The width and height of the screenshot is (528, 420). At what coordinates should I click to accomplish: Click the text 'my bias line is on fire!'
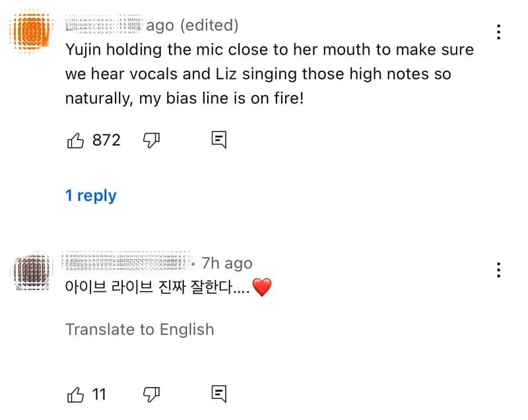(222, 98)
